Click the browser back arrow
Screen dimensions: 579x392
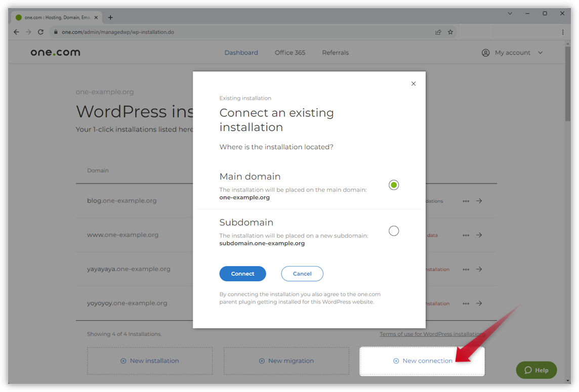(x=16, y=31)
